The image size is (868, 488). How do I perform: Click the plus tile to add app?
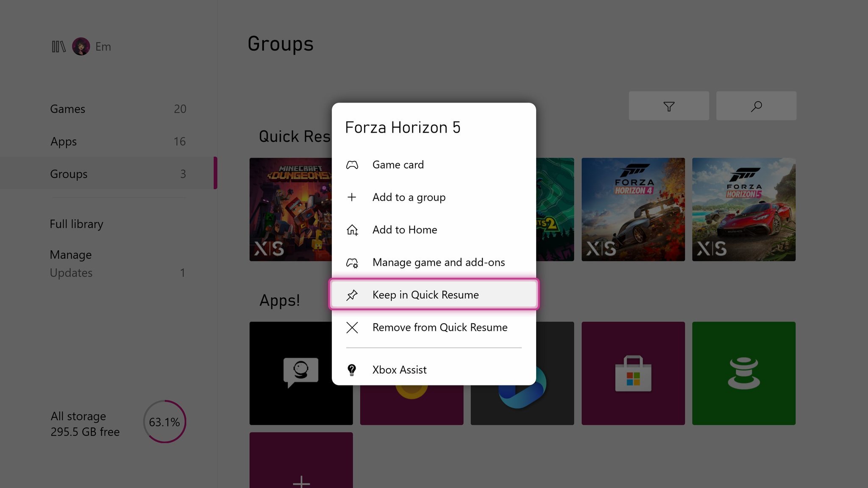point(301,462)
